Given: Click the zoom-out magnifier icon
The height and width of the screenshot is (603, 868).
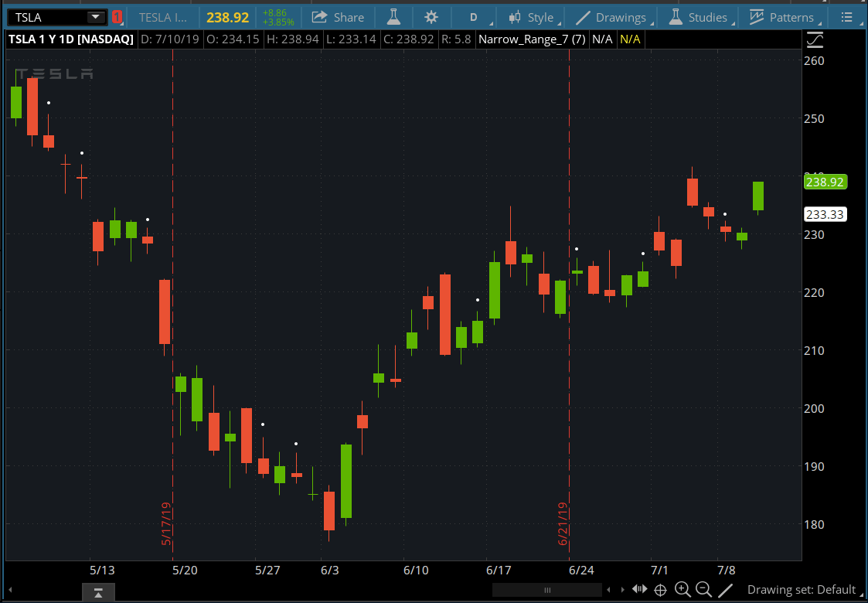Looking at the screenshot, I should (703, 589).
